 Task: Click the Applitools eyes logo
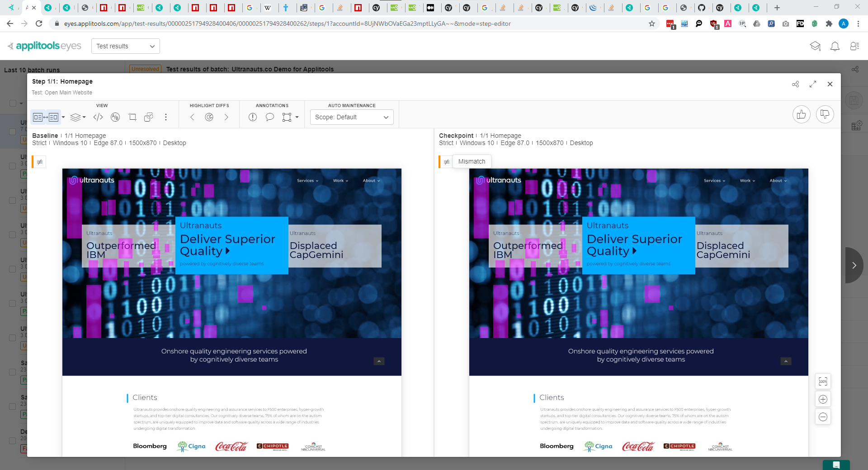click(44, 46)
